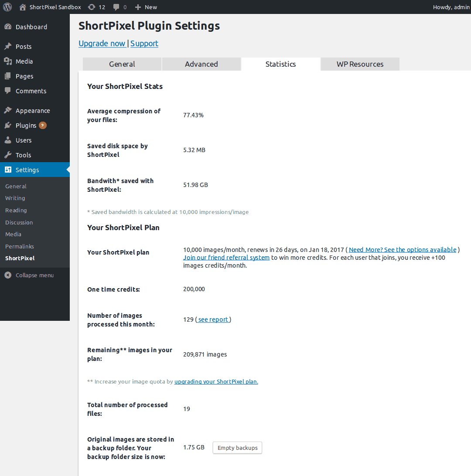Click the Upgrade now link

click(x=102, y=44)
